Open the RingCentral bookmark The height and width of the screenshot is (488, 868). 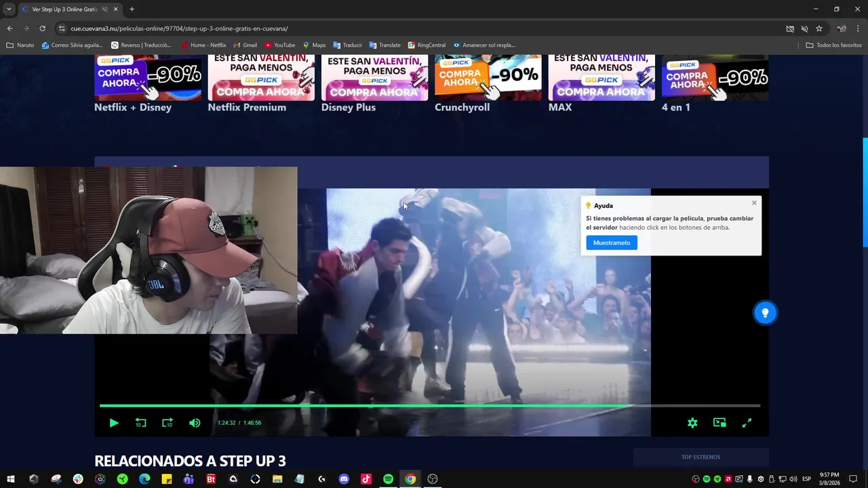coord(427,45)
